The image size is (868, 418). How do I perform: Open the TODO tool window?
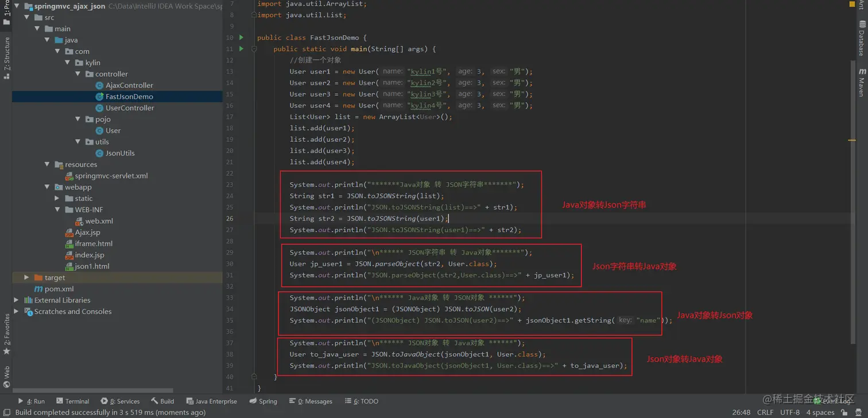coord(361,401)
